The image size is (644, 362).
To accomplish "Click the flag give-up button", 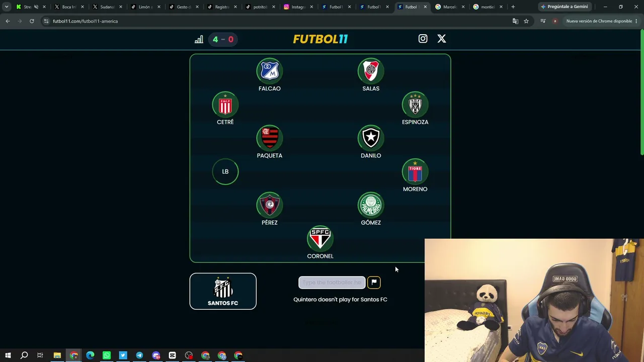I will pyautogui.click(x=374, y=283).
